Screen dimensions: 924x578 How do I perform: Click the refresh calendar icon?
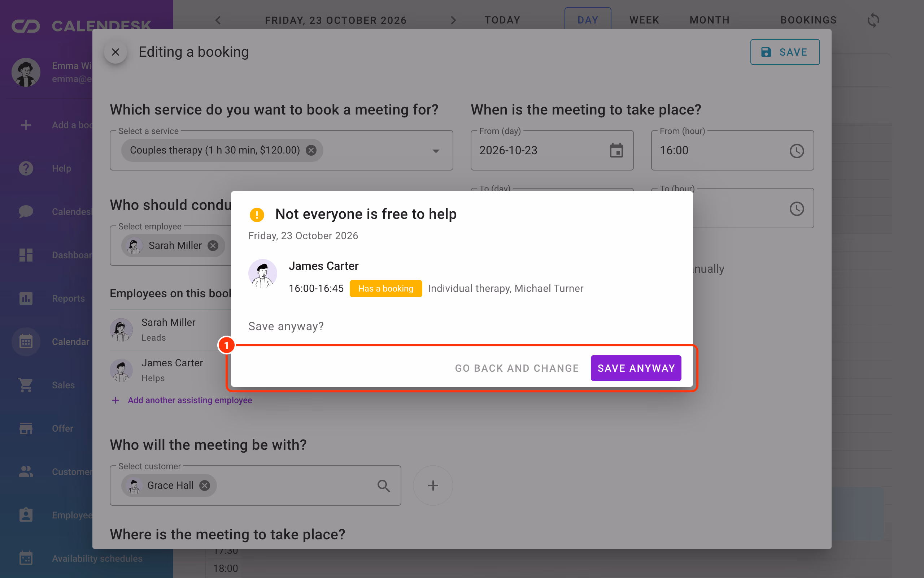pos(873,20)
